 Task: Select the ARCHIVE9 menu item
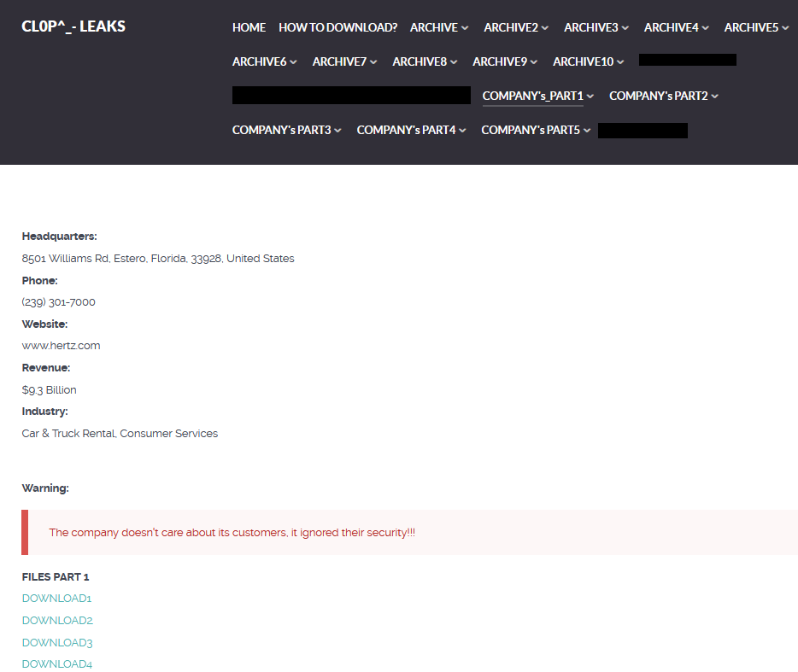point(505,61)
